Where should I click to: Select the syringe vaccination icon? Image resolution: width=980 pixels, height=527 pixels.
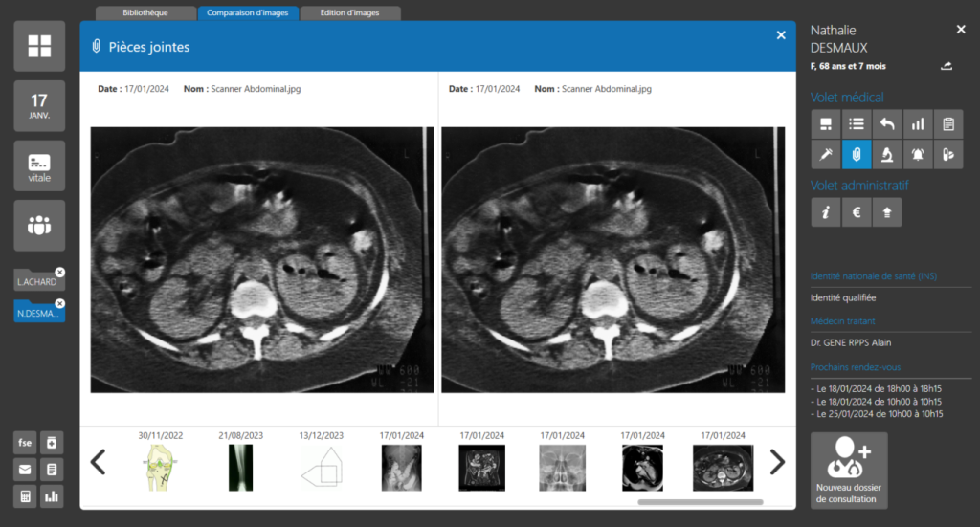(826, 154)
